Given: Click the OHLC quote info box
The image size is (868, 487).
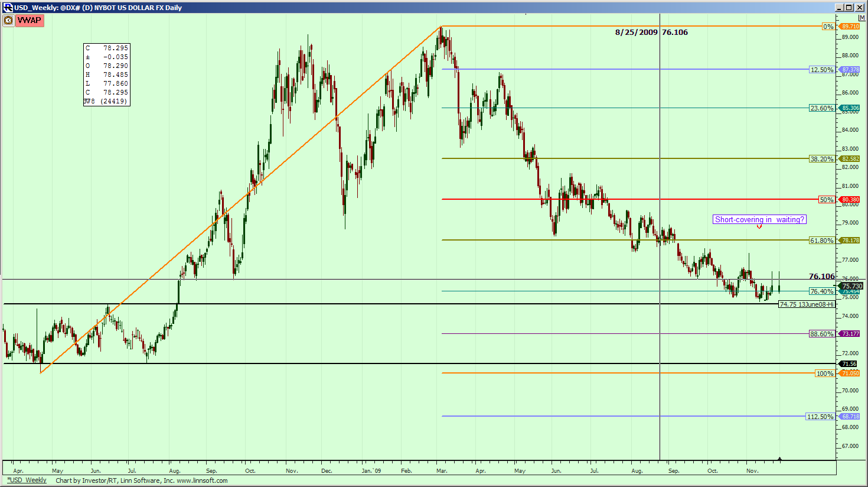Looking at the screenshot, I should 106,74.
